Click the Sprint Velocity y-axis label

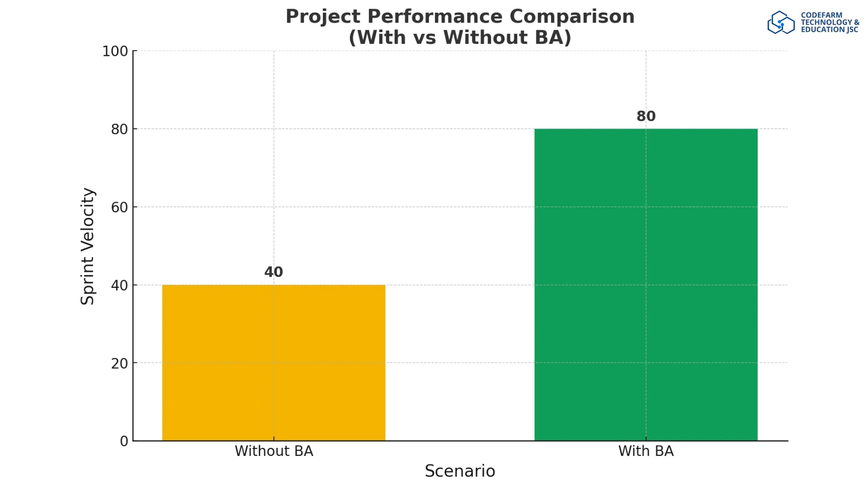click(88, 246)
